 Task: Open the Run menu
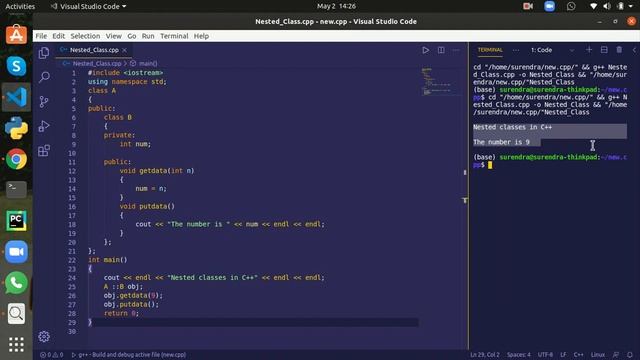[x=148, y=36]
